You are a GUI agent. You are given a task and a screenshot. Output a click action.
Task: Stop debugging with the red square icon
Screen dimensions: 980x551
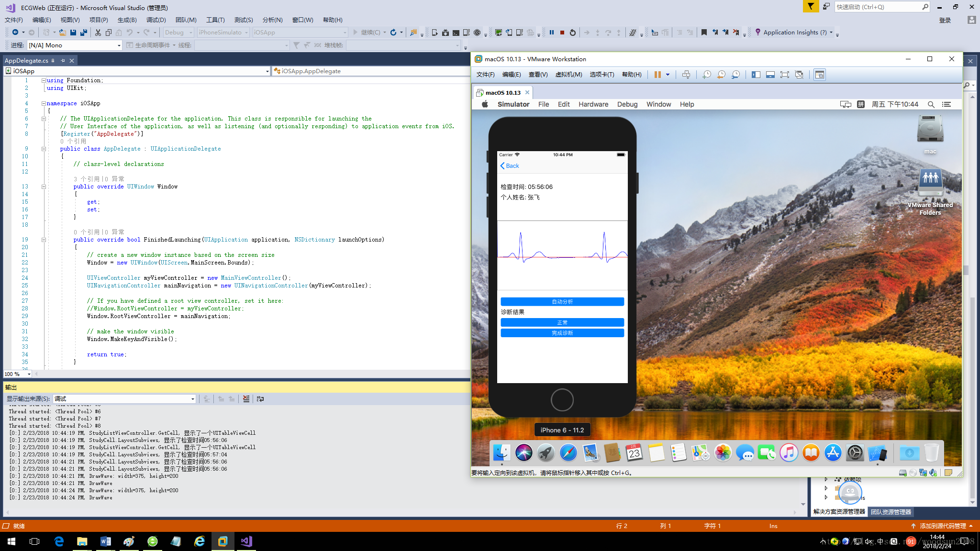(562, 33)
